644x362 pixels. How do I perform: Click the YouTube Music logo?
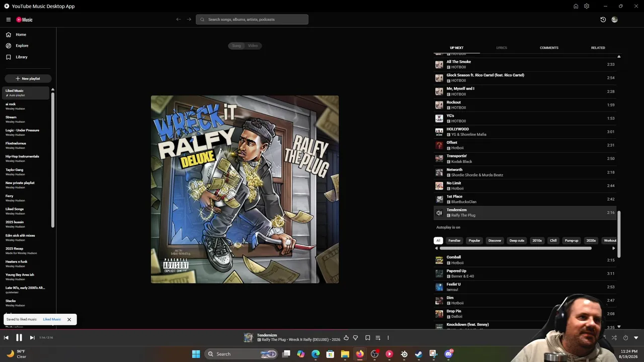click(x=24, y=20)
